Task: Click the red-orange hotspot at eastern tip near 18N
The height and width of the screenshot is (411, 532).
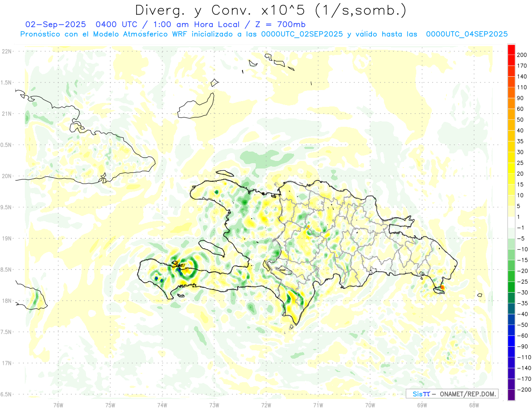Action: [x=442, y=288]
